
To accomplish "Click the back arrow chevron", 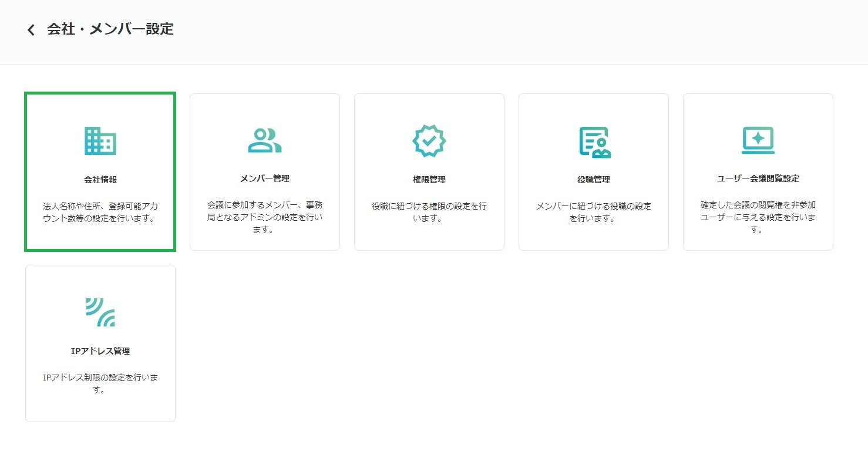I will pos(31,30).
